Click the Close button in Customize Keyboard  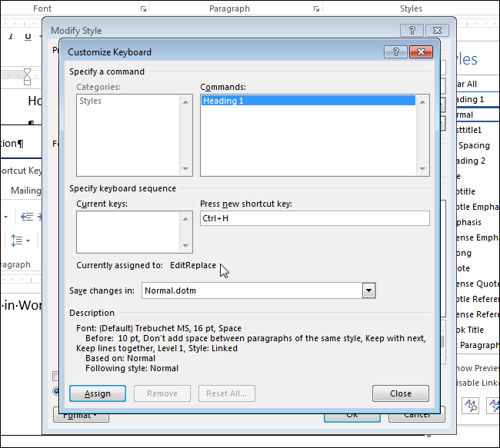tap(401, 393)
